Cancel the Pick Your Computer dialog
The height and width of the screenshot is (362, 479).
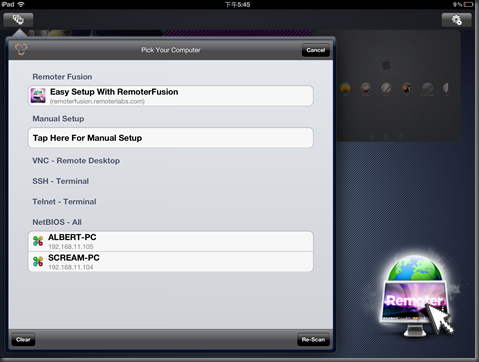click(x=316, y=50)
